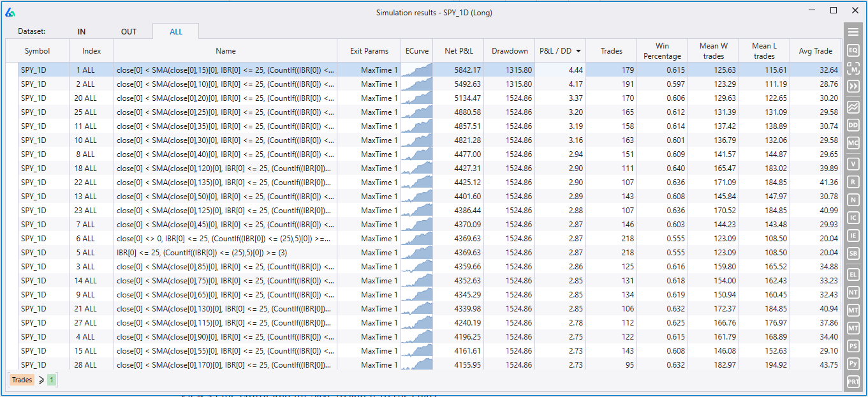This screenshot has height=397, width=868.
Task: Open the equity curve chart icon
Action: [x=853, y=107]
